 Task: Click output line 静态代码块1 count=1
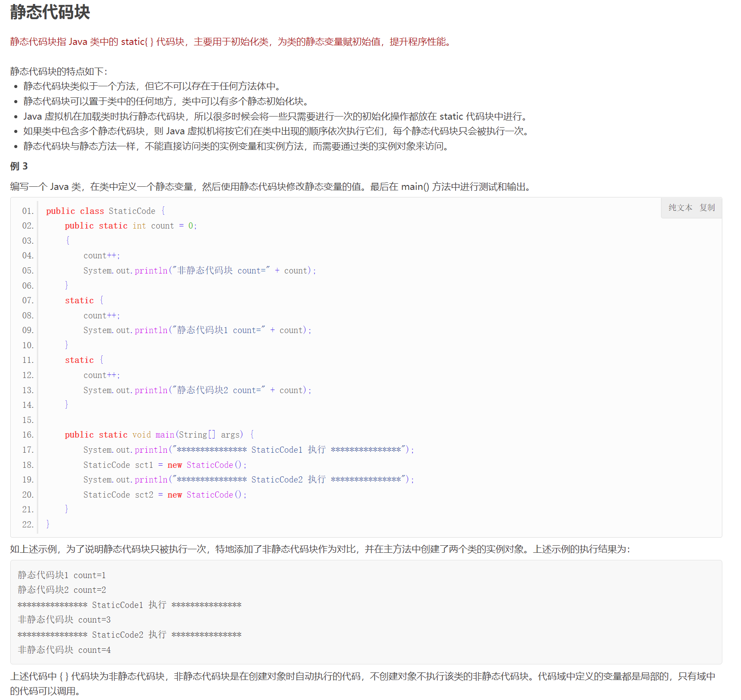point(62,575)
